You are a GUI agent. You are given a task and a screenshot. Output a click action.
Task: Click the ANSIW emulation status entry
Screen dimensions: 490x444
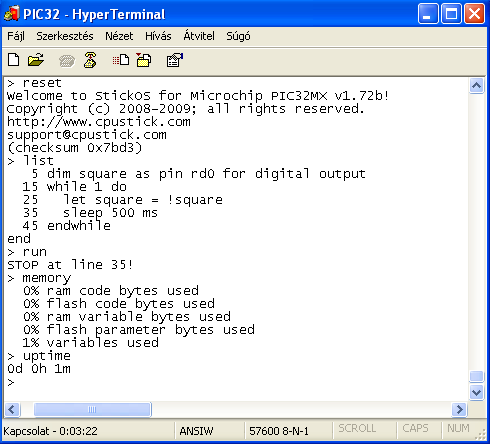196,431
